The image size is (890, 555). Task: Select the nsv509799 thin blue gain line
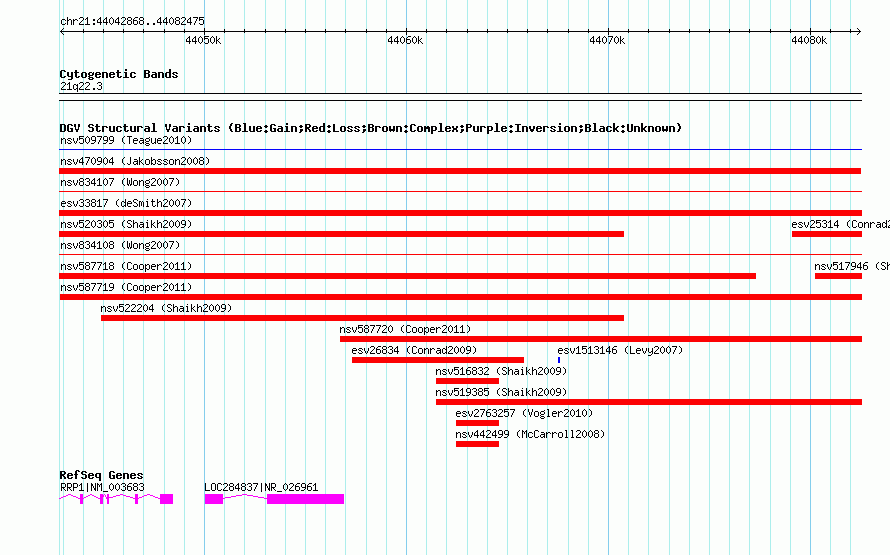point(460,150)
